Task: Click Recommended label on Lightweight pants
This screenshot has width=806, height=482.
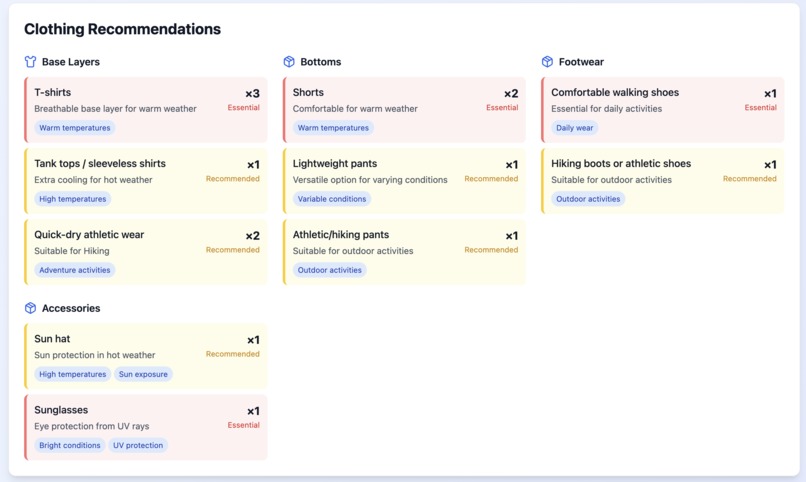Action: click(491, 178)
